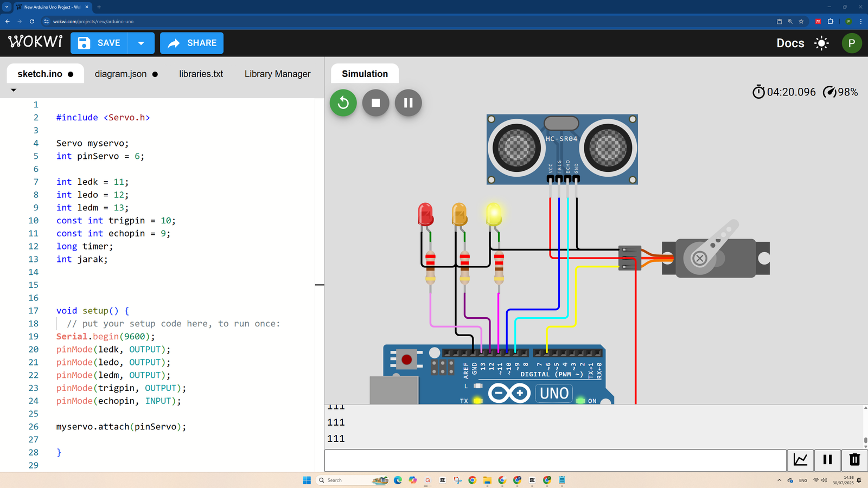This screenshot has width=868, height=488.
Task: Click the taskbar Search box
Action: [353, 480]
